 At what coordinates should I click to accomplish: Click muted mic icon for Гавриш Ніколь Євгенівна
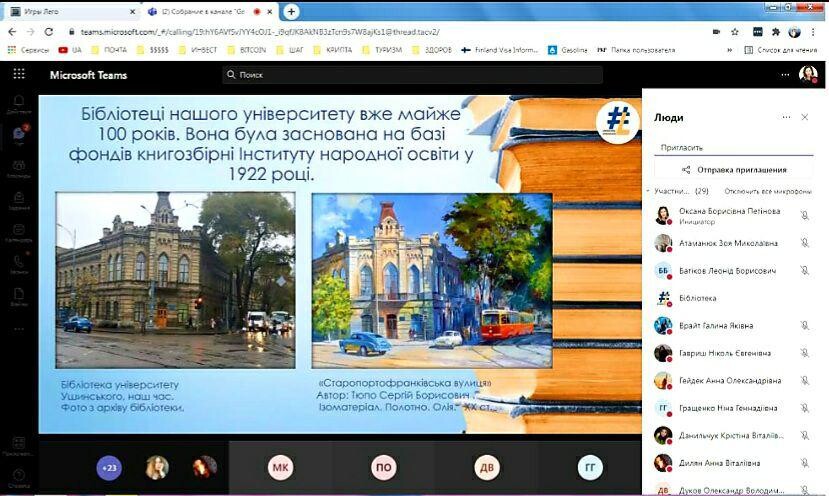point(804,353)
